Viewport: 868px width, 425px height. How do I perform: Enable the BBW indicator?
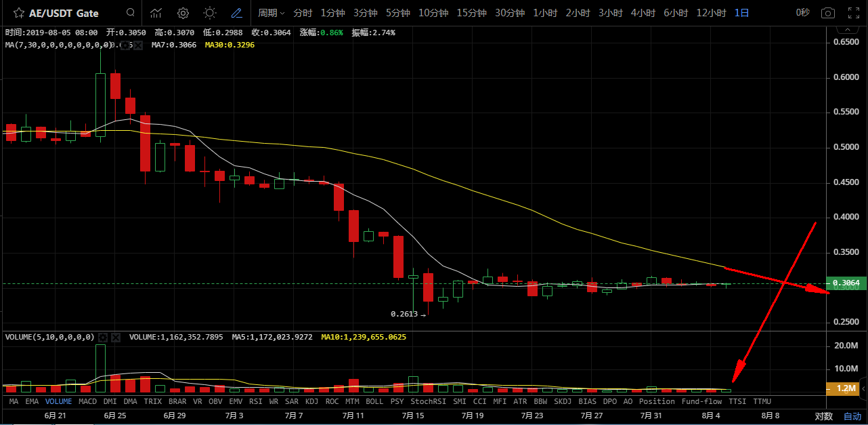(x=540, y=401)
